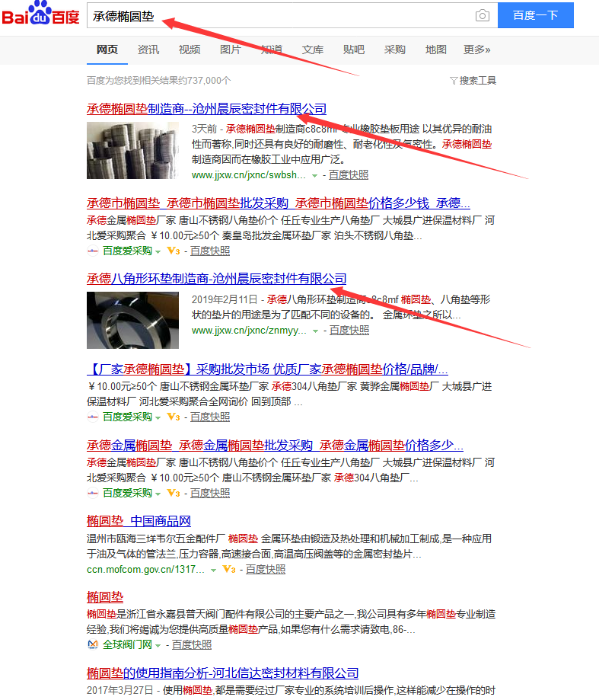The height and width of the screenshot is (700, 599).
Task: Switch to 采购 tab
Action: coord(395,50)
